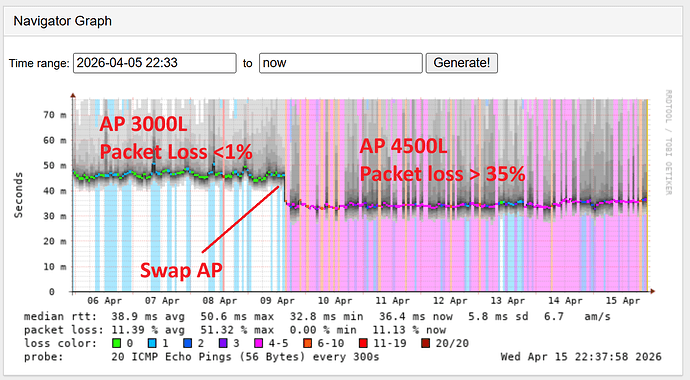Click the 20 m y-axis label

[55, 241]
